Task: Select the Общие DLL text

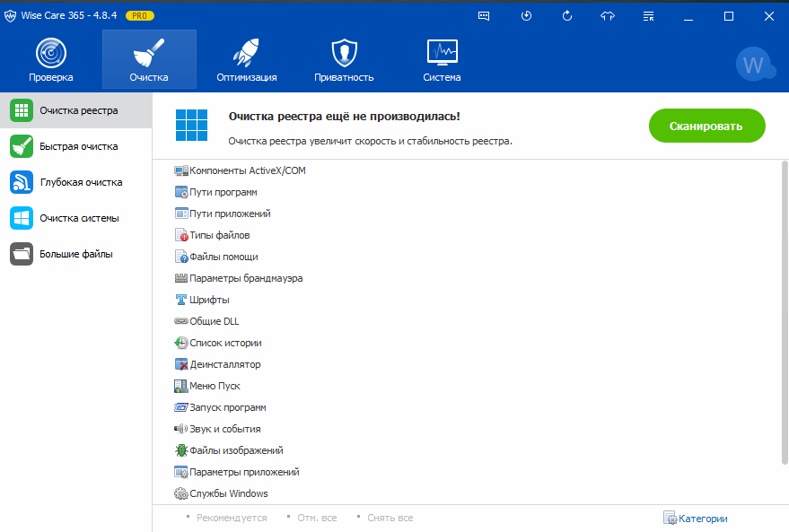Action: point(215,321)
